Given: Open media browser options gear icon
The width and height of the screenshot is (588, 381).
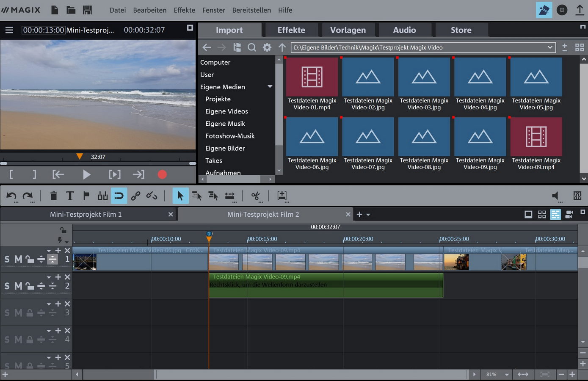Looking at the screenshot, I should [267, 47].
